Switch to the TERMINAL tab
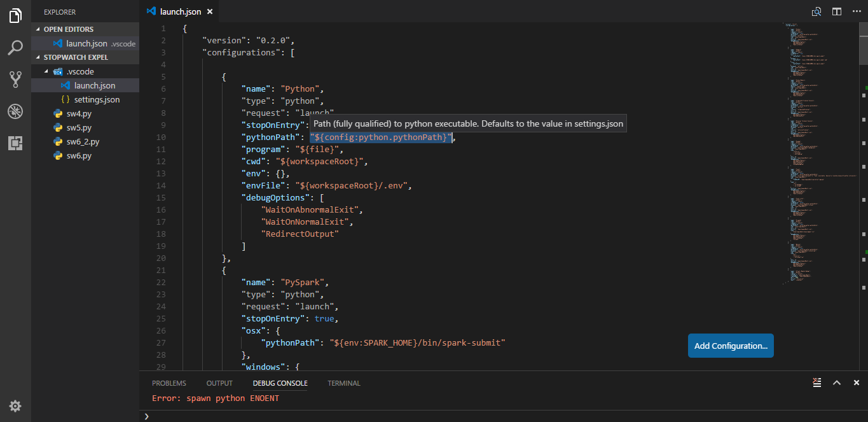Screen dimensions: 868x422 click(343, 383)
